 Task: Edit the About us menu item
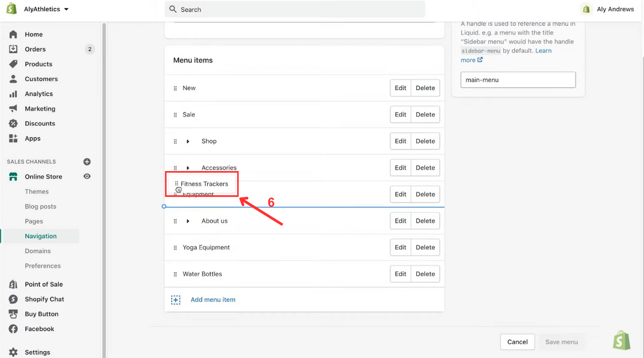[x=401, y=221]
